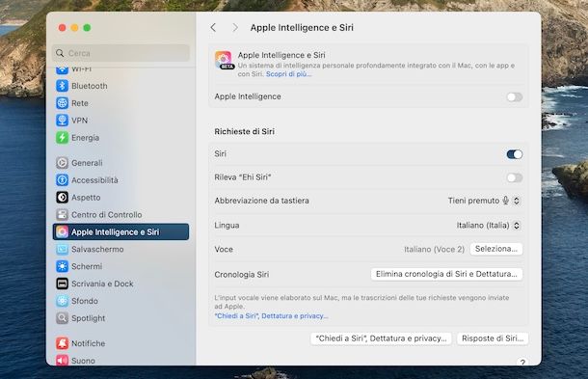This screenshot has width=588, height=379.
Task: Click the Apple Intelligence e Siri sidebar icon
Action: click(x=63, y=231)
